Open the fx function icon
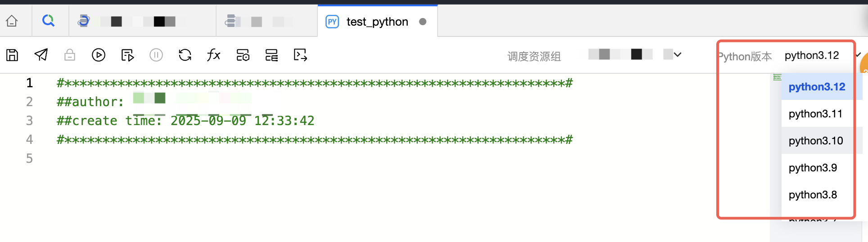The width and height of the screenshot is (868, 242). pos(213,55)
